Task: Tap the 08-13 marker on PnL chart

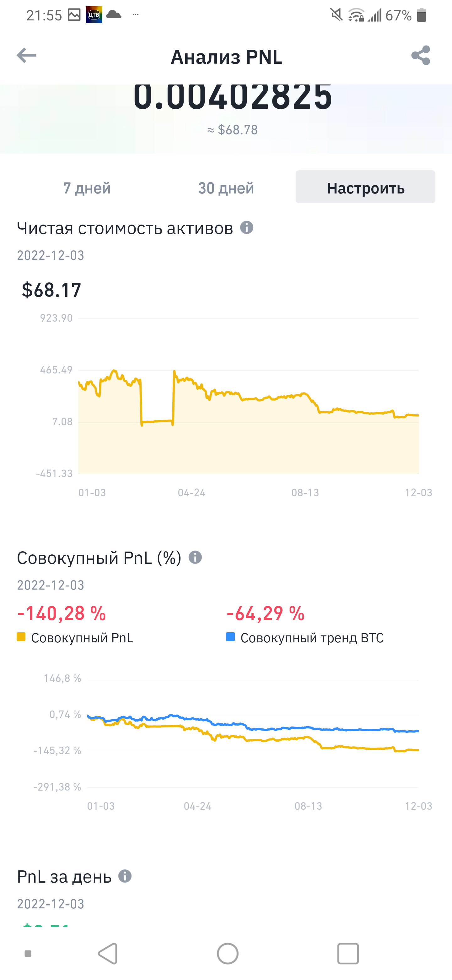Action: coord(308,806)
